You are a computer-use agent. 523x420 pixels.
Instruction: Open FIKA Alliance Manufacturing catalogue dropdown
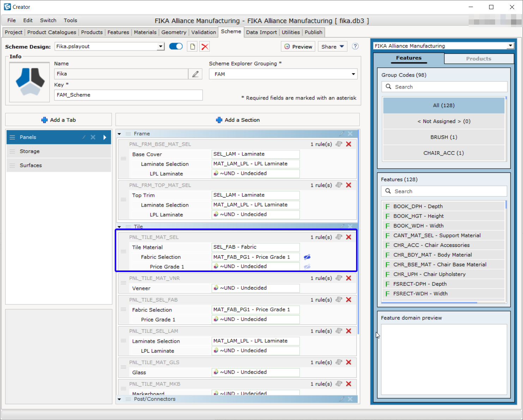pos(510,46)
